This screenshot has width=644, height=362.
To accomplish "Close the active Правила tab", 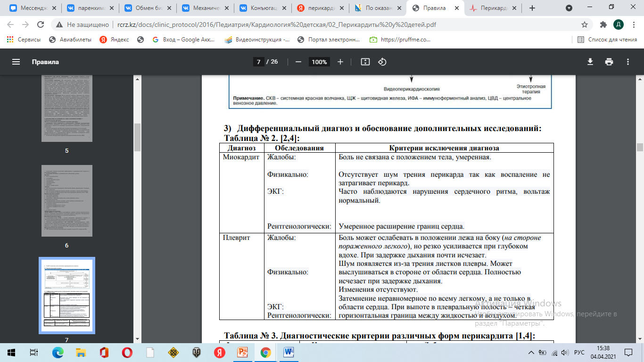I will pyautogui.click(x=456, y=8).
